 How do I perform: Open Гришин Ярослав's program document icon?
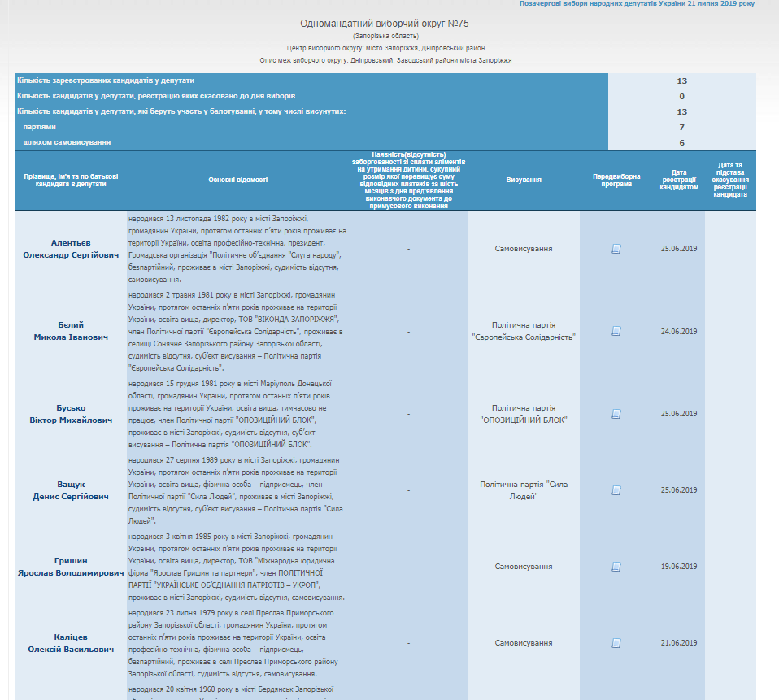point(616,567)
